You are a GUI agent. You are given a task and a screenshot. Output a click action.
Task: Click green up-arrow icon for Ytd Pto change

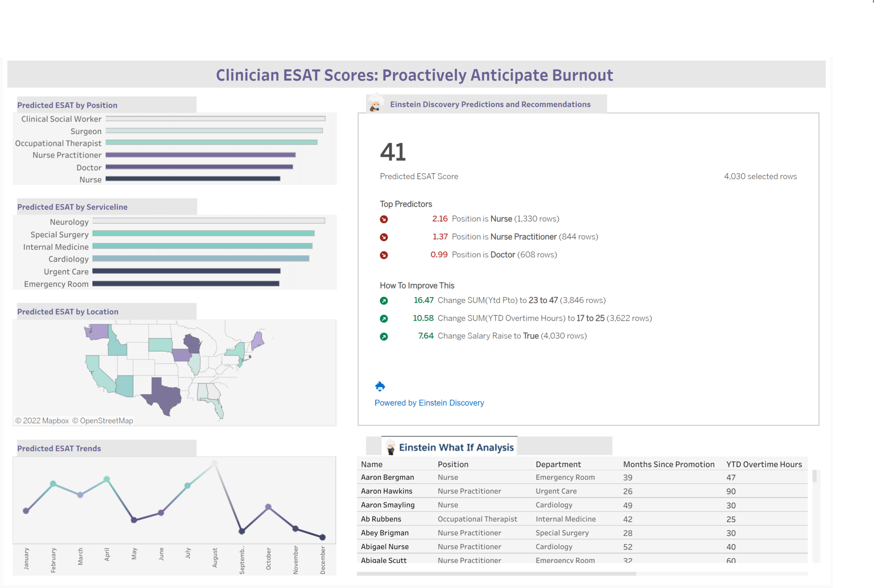tap(384, 301)
